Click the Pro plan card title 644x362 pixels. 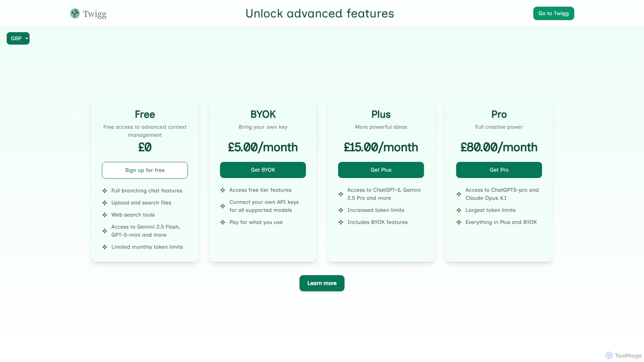499,114
